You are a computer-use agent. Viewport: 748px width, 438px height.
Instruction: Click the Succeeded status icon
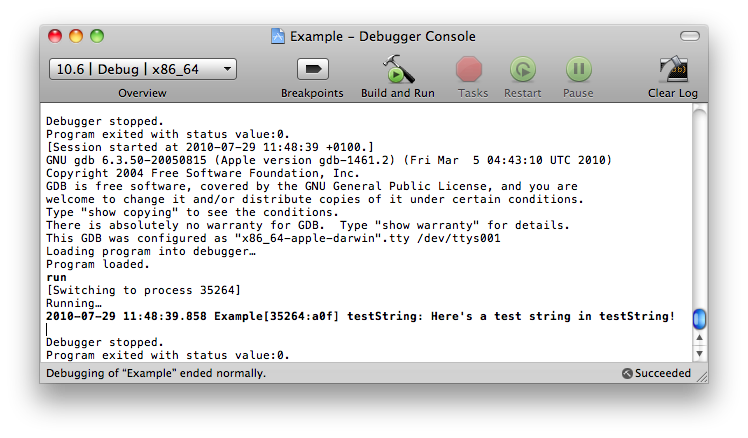coord(627,374)
